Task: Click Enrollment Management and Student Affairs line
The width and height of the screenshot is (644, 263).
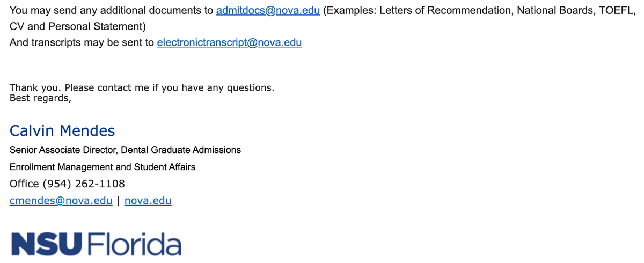Action: 102,167
